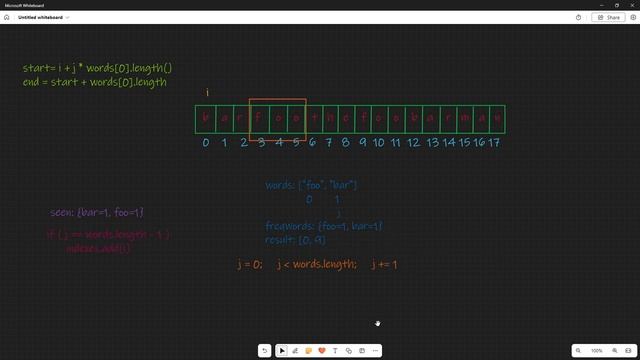The image size is (640, 360).
Task: Open the timer icon beside Share
Action: (x=578, y=17)
